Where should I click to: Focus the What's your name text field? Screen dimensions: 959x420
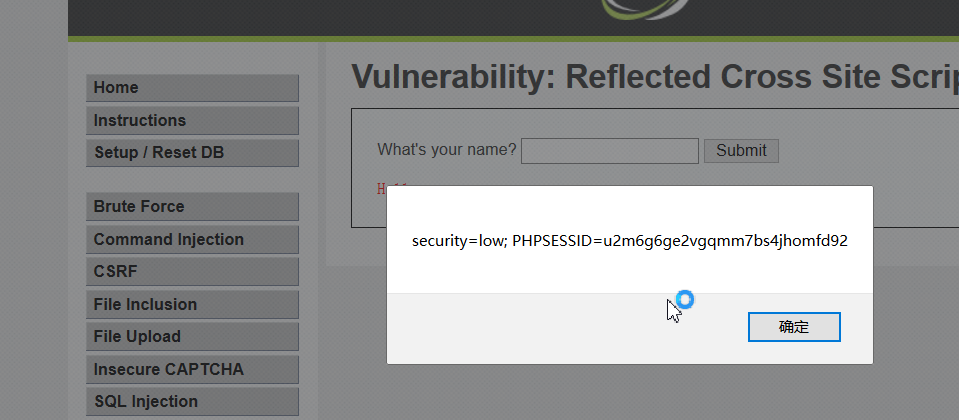pyautogui.click(x=610, y=151)
